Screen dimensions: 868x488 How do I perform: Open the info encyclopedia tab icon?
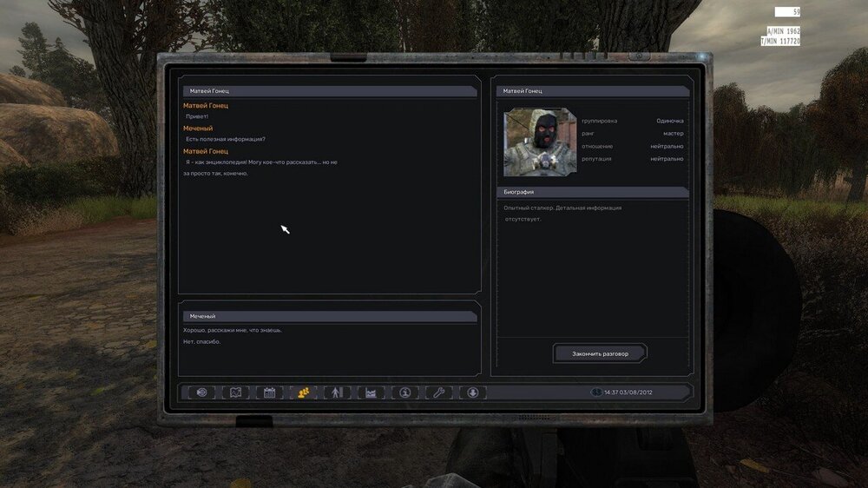click(405, 392)
